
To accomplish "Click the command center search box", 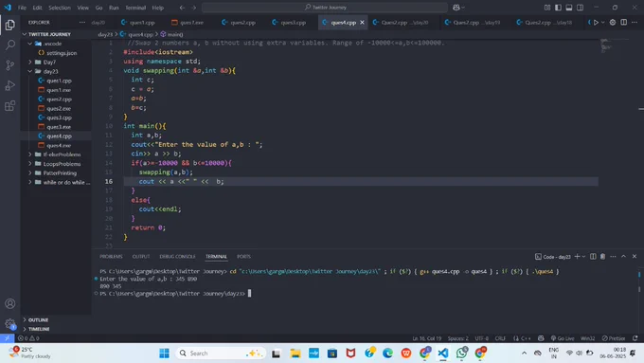I will coord(325,8).
